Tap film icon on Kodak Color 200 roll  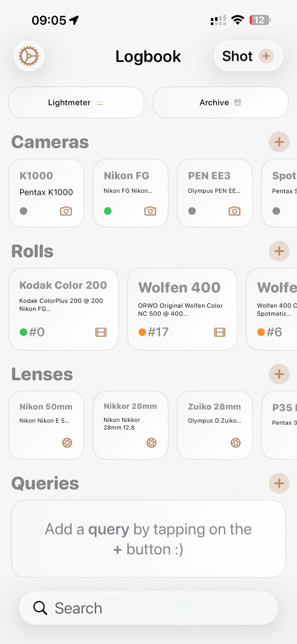[x=101, y=332]
